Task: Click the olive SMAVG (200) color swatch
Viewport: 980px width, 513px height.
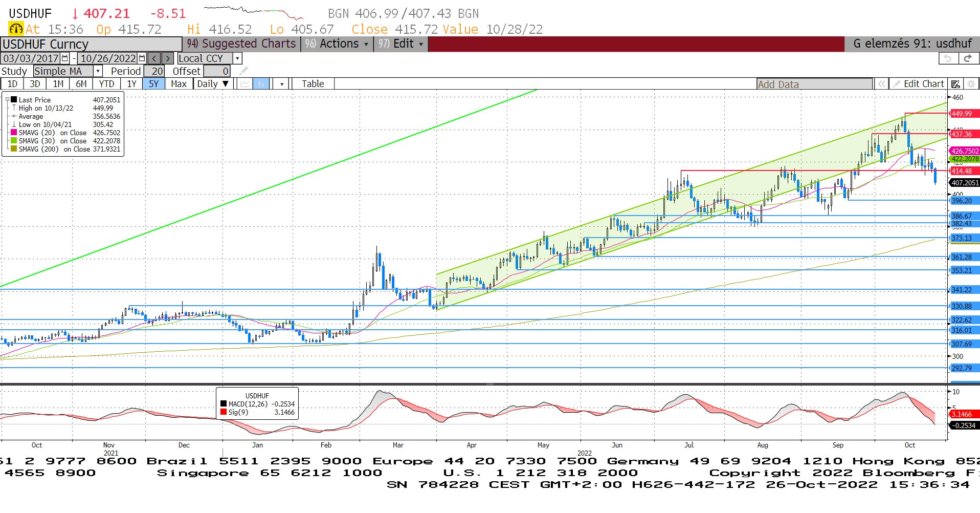Action: 14,149
